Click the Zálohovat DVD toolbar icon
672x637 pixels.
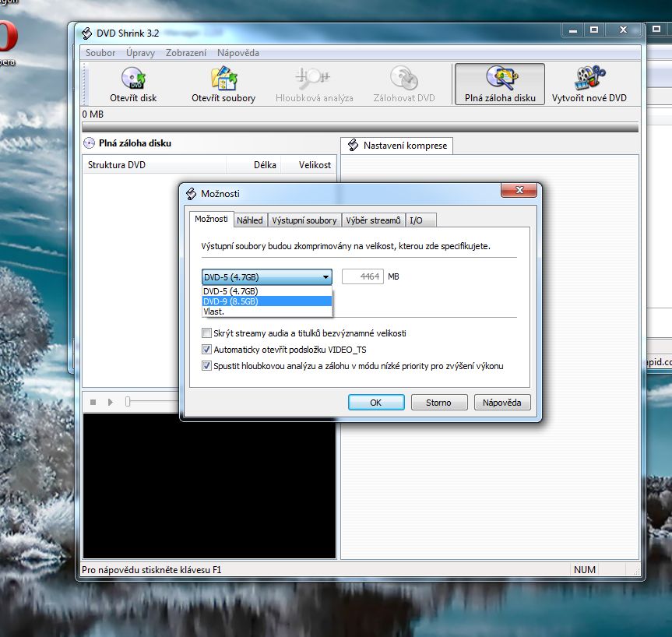[x=403, y=78]
